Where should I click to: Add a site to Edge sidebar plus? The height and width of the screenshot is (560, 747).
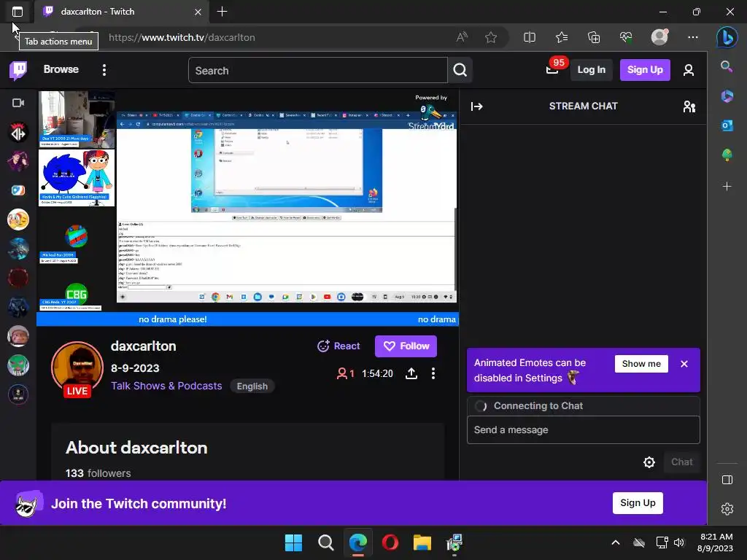coord(727,186)
